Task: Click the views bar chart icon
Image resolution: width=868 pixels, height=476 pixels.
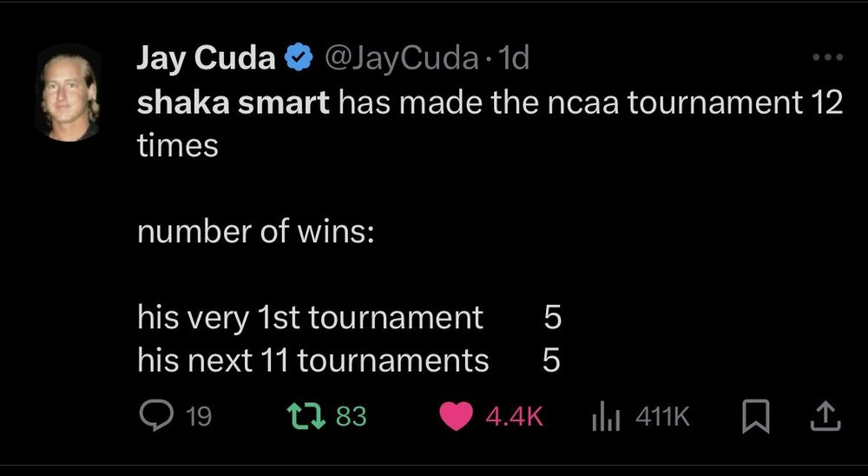Action: tap(604, 418)
